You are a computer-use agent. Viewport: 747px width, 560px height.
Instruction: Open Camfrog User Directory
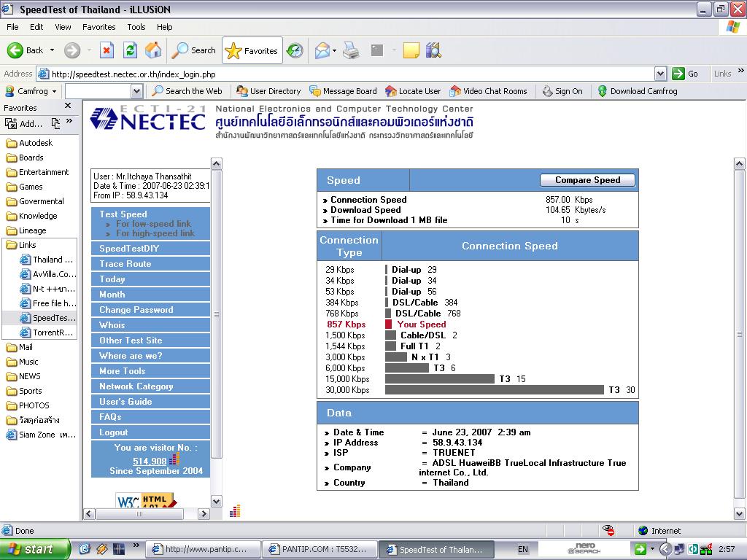pyautogui.click(x=268, y=91)
